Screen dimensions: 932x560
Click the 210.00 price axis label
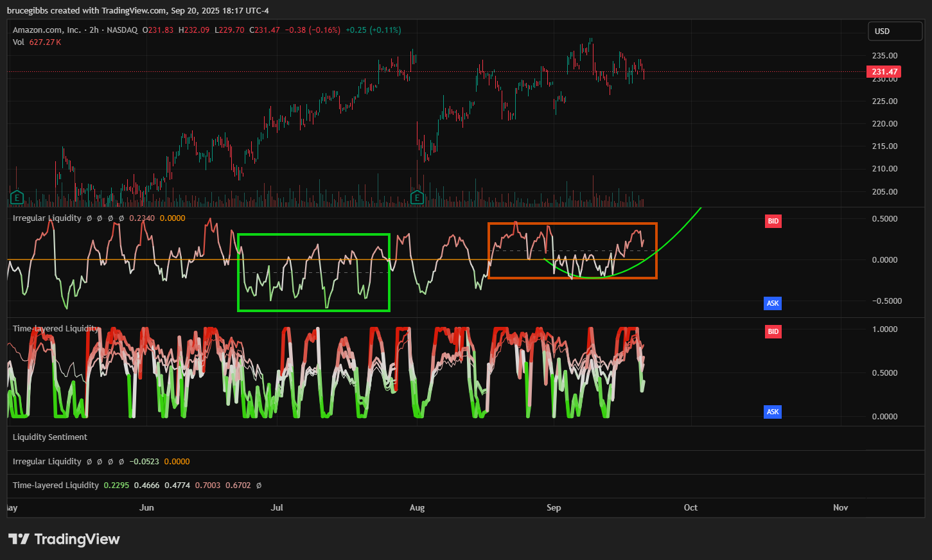(884, 168)
